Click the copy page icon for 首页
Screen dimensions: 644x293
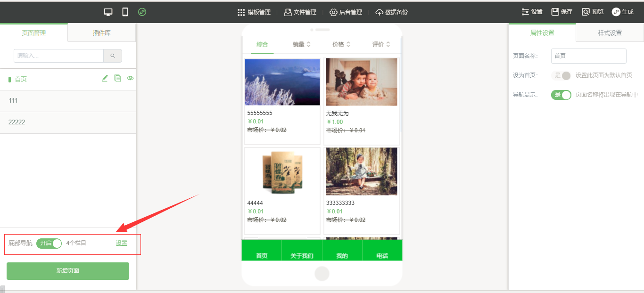(x=117, y=79)
